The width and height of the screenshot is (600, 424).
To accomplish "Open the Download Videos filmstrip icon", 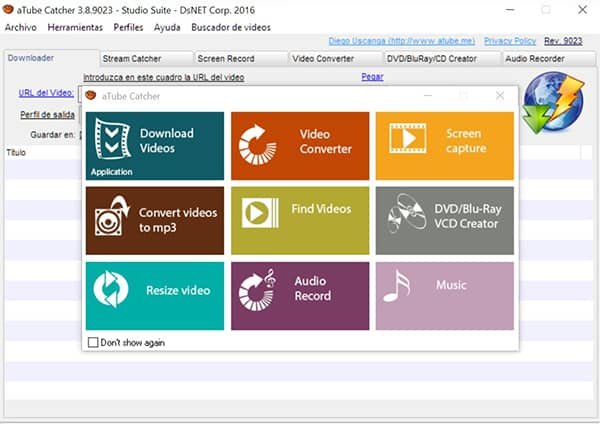I will point(112,139).
